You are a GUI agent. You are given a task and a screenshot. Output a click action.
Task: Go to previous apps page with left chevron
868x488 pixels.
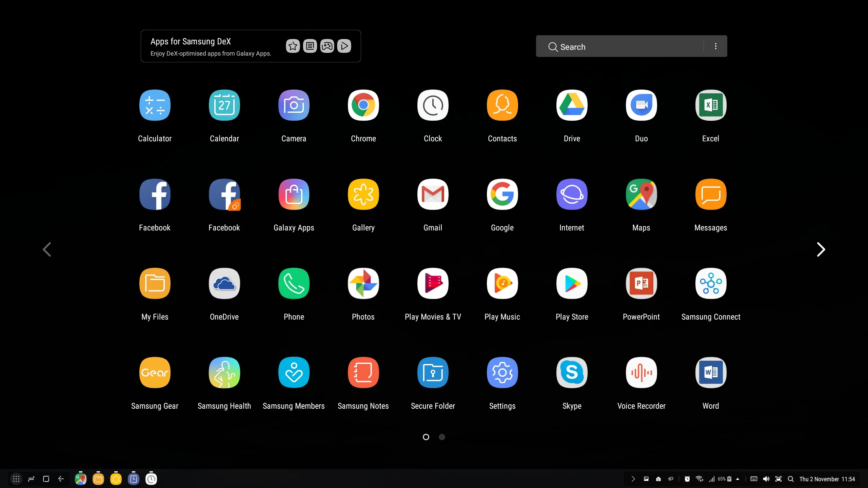(47, 249)
